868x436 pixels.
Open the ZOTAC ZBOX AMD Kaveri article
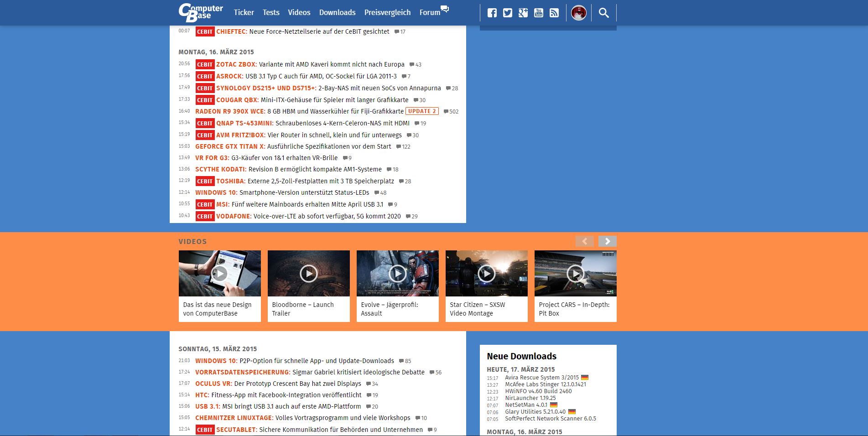pyautogui.click(x=310, y=64)
